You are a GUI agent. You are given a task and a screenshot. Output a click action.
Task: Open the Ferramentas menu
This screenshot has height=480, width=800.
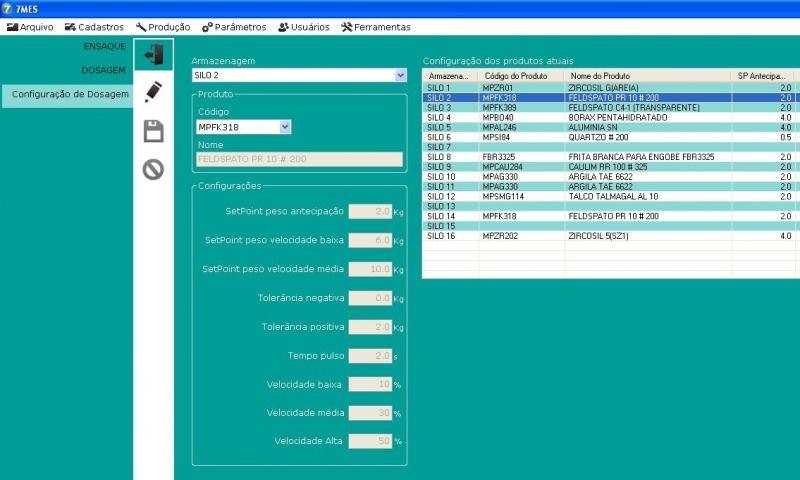click(x=375, y=27)
